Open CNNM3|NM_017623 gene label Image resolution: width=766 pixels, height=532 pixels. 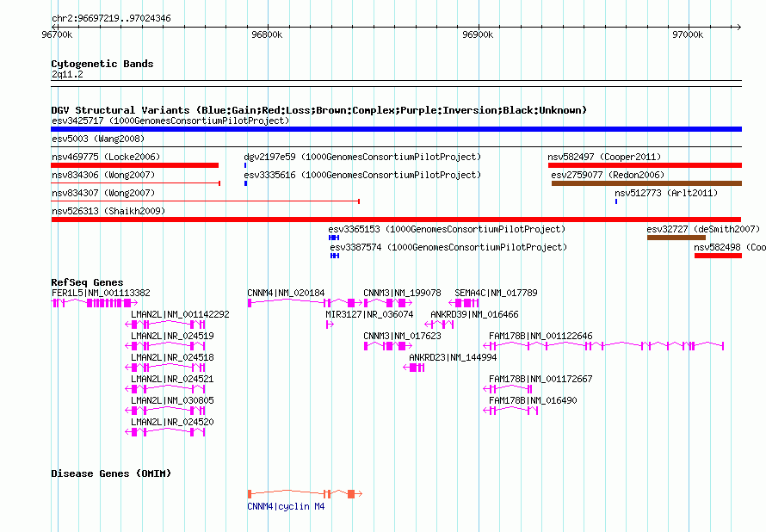[x=402, y=336]
